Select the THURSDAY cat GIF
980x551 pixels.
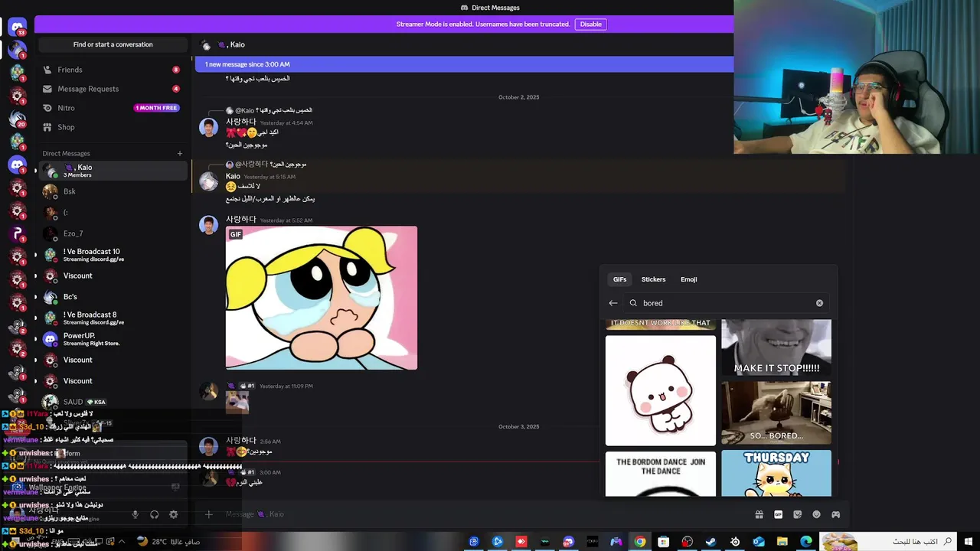coord(776,473)
